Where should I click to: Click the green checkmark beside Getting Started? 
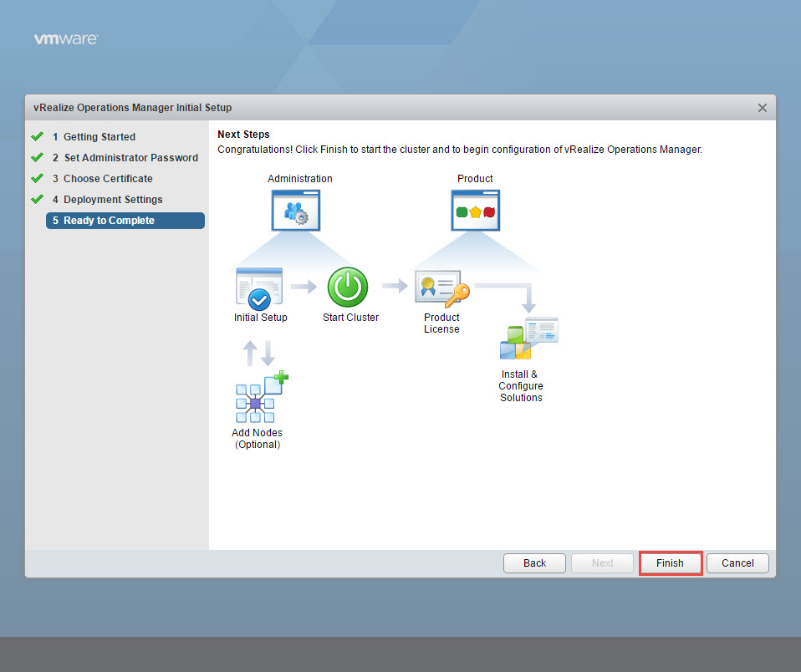pyautogui.click(x=37, y=136)
